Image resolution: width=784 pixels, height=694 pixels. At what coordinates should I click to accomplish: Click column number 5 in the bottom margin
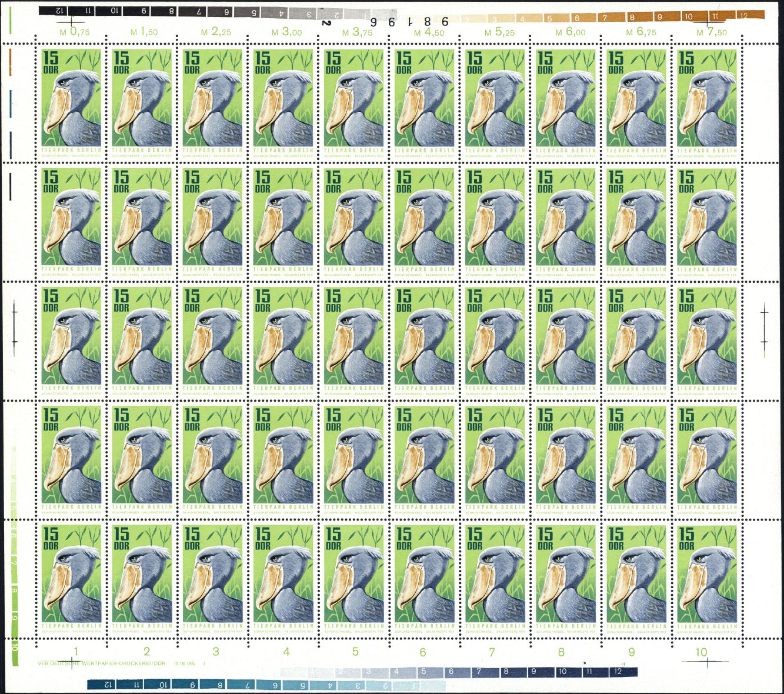(x=355, y=652)
